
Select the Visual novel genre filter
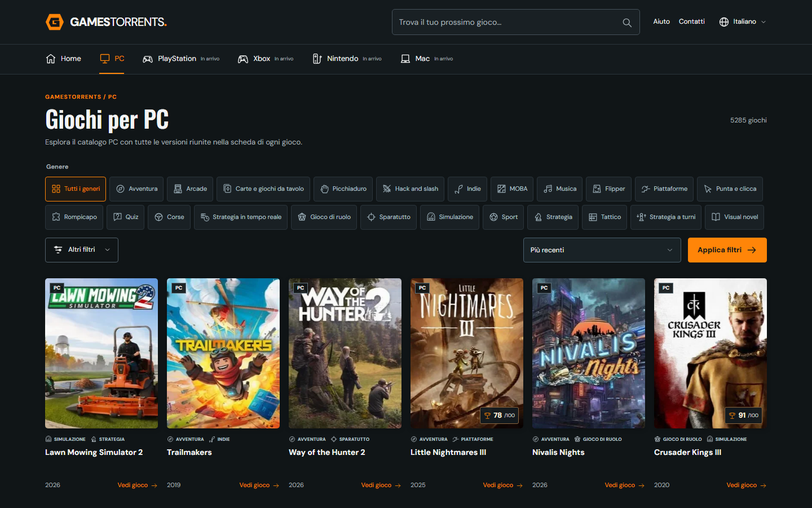[x=734, y=217]
